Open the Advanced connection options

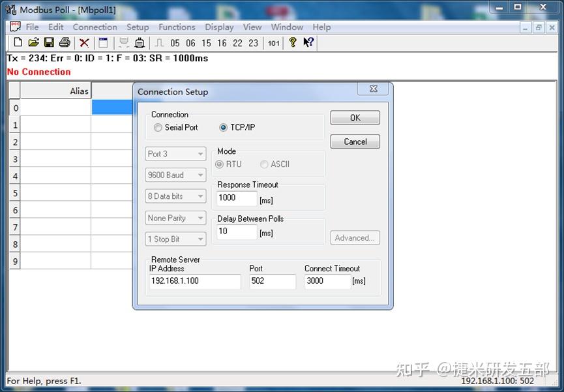[355, 238]
